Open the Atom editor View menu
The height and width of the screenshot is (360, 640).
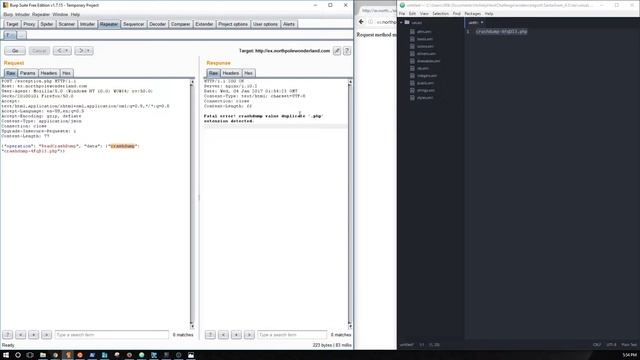[x=424, y=13]
